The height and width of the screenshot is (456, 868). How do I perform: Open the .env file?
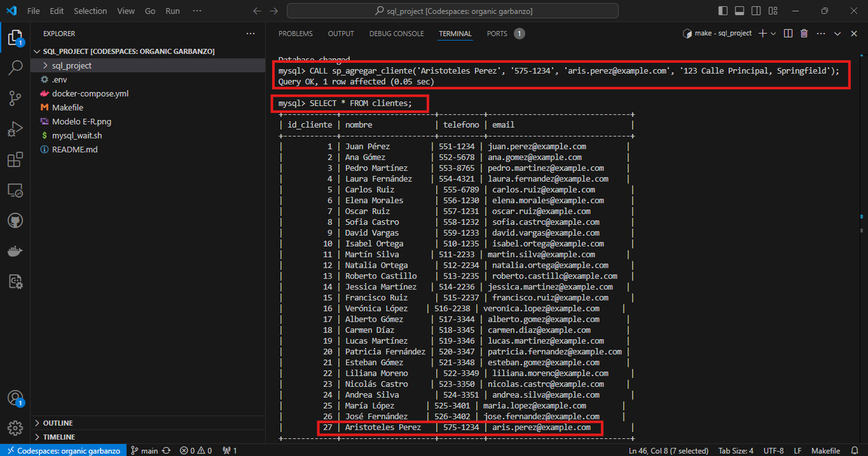[x=149, y=79]
